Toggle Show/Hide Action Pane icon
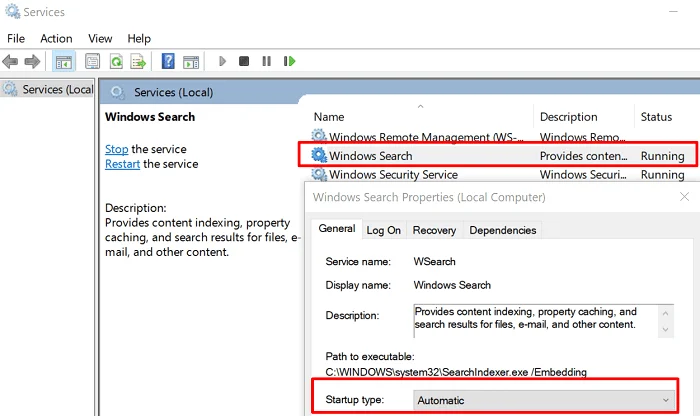This screenshot has height=416, width=700. tap(191, 61)
